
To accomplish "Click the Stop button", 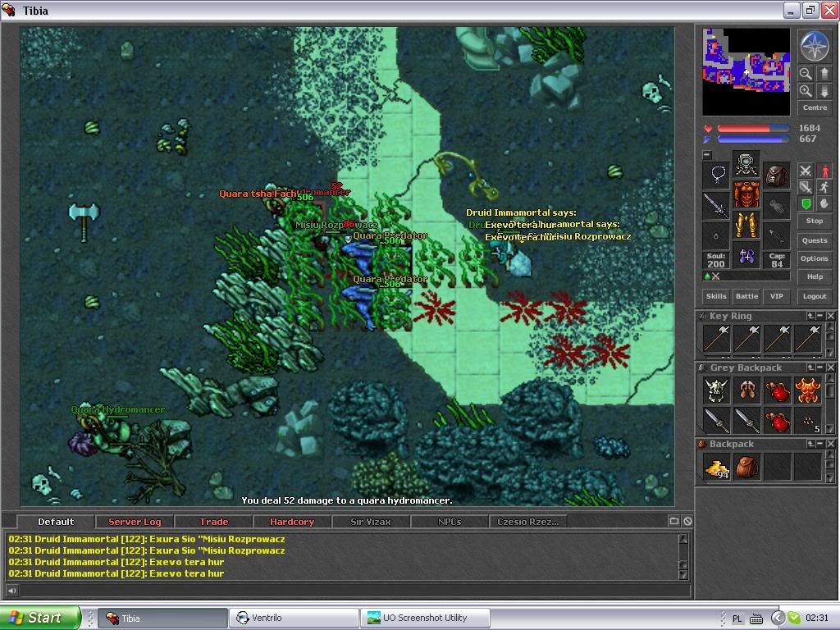I will pos(815,221).
